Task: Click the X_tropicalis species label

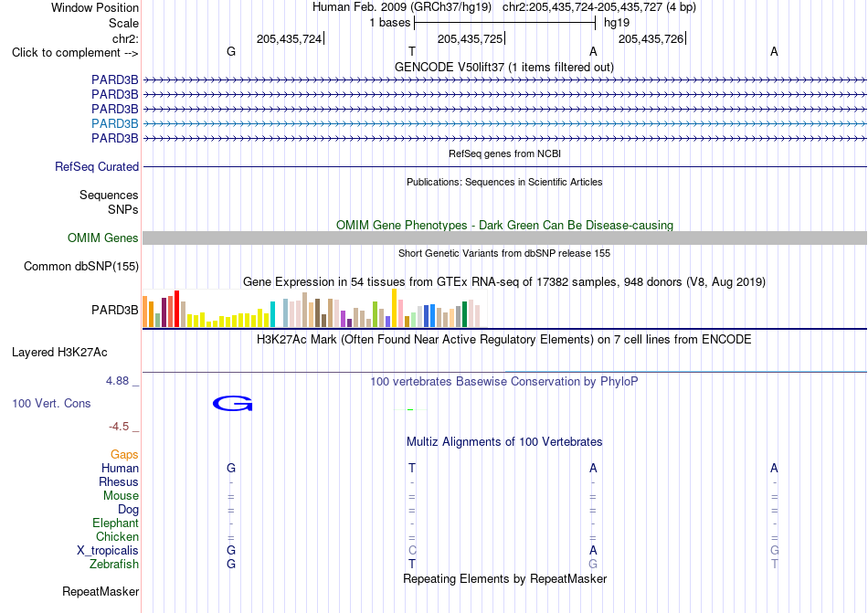Action: (x=108, y=551)
